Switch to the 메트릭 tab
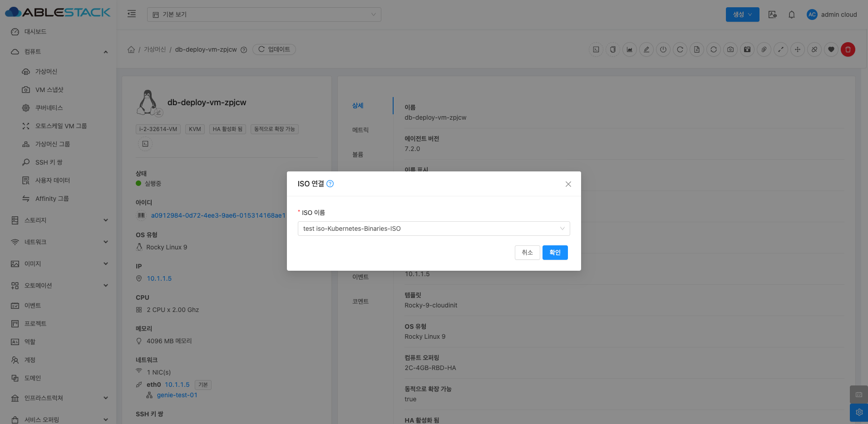This screenshot has height=424, width=868. pyautogui.click(x=360, y=130)
